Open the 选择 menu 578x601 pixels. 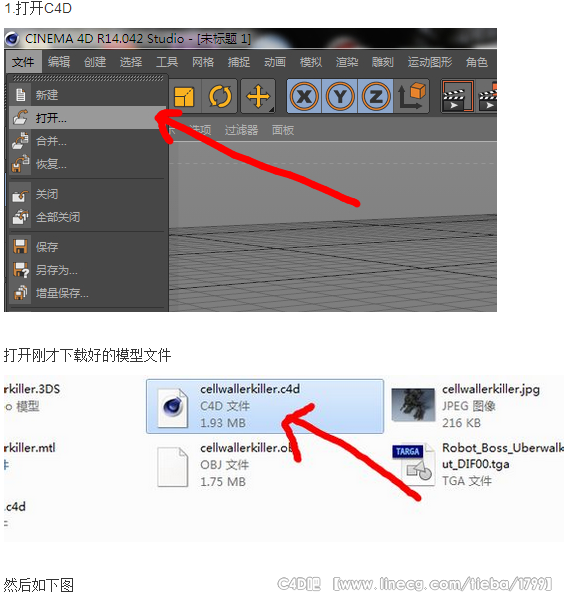[131, 62]
